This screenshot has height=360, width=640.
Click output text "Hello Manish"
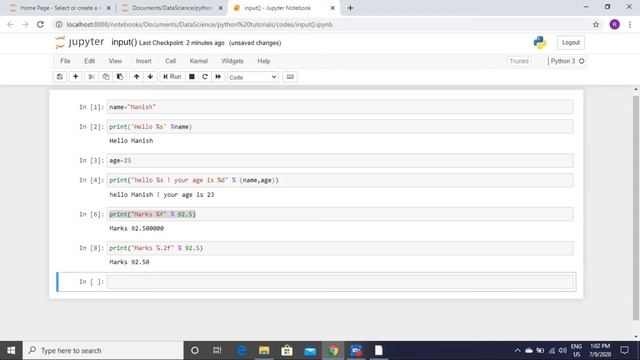coord(131,141)
